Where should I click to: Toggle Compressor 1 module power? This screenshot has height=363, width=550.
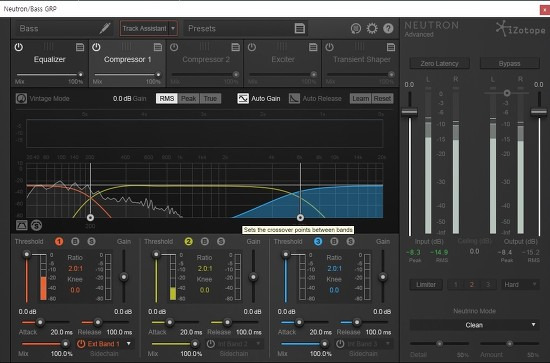tap(96, 47)
